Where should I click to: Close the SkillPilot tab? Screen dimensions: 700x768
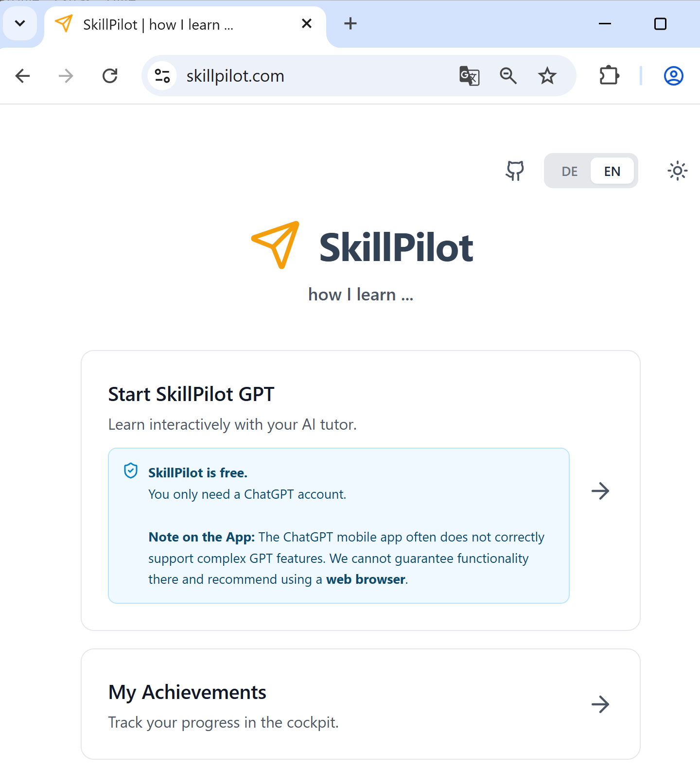307,23
